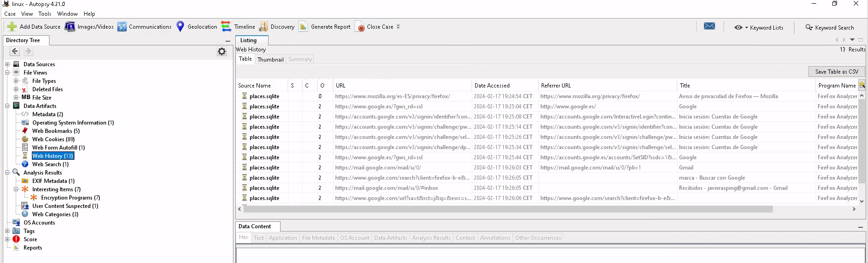The image size is (868, 263).
Task: Open the toolbar overflow chevron
Action: pos(398,27)
